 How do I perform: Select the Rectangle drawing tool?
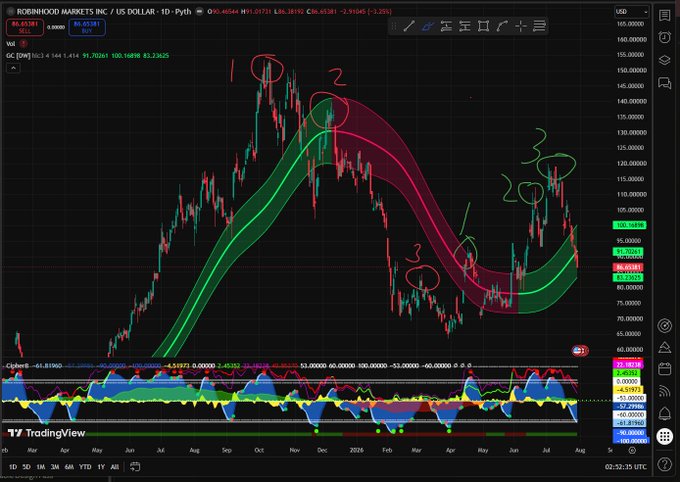(483, 26)
